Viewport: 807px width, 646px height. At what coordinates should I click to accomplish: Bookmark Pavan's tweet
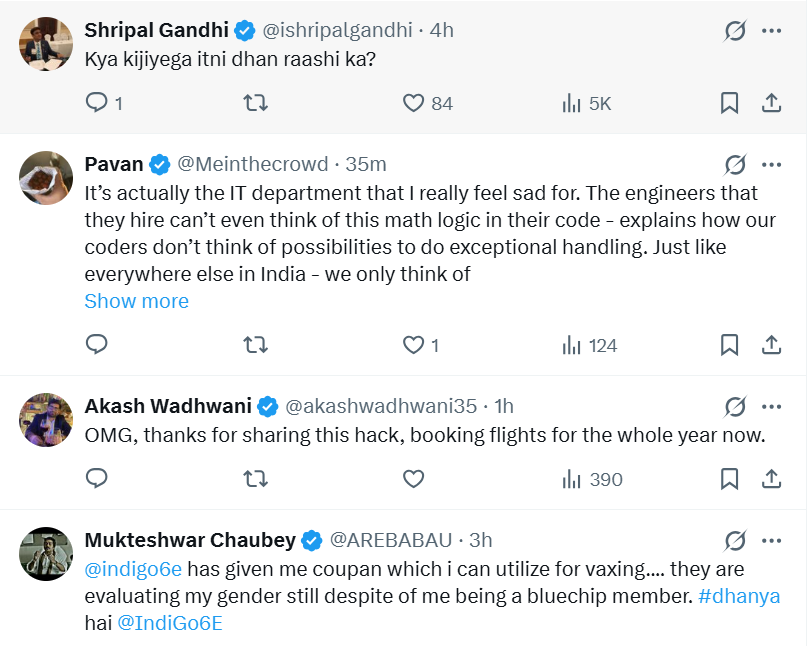point(730,345)
